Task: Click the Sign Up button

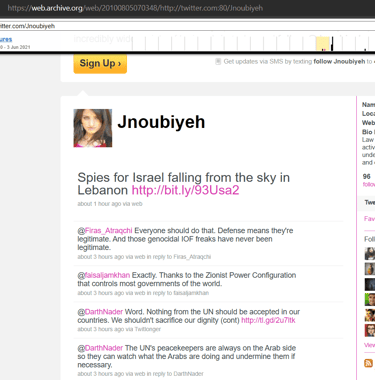Action: 100,63
